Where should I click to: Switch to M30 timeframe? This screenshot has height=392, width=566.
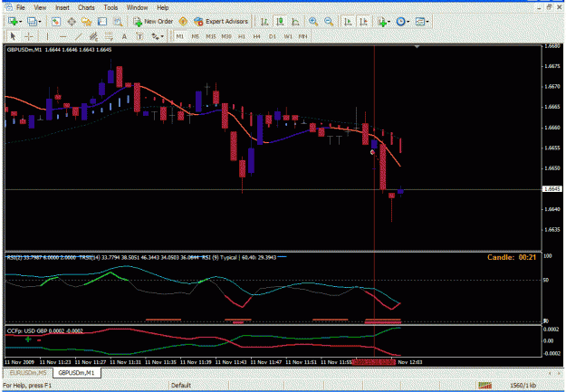(x=226, y=36)
